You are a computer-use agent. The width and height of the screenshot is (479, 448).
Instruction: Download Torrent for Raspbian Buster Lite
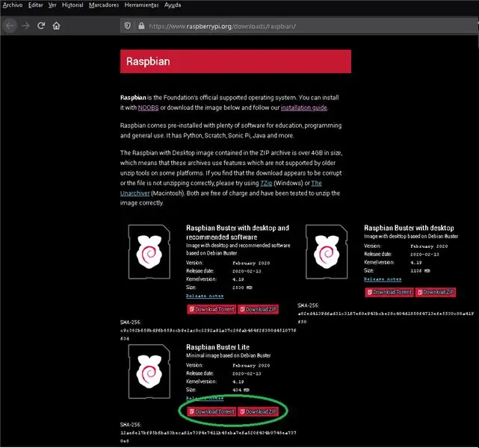(211, 411)
